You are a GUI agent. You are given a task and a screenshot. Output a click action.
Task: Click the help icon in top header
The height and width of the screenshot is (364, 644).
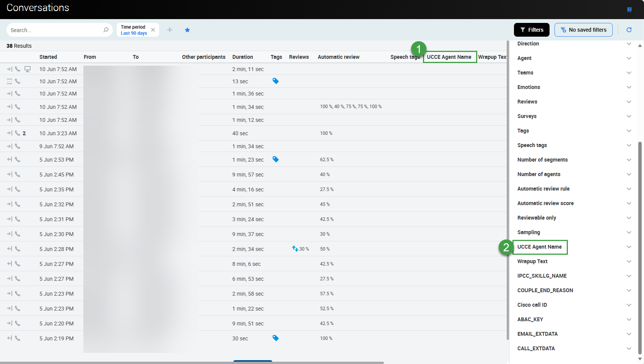tap(629, 10)
